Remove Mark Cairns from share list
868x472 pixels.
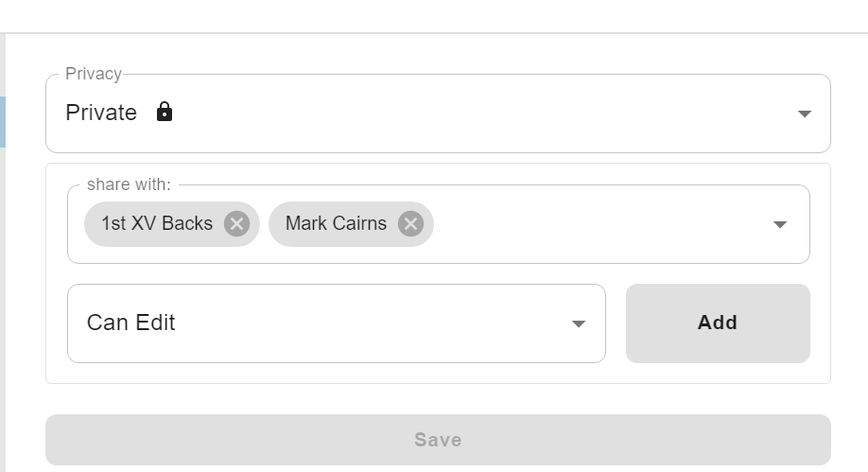click(x=410, y=224)
